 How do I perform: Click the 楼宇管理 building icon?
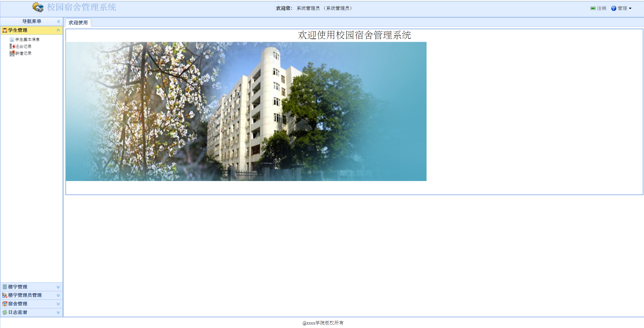click(5, 287)
